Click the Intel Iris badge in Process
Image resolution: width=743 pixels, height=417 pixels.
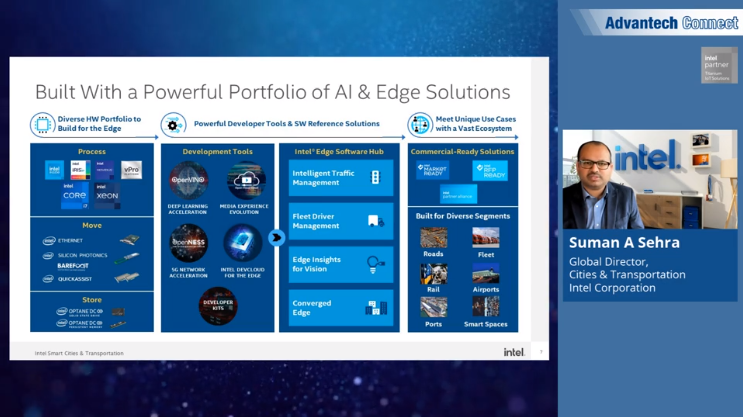coord(80,170)
